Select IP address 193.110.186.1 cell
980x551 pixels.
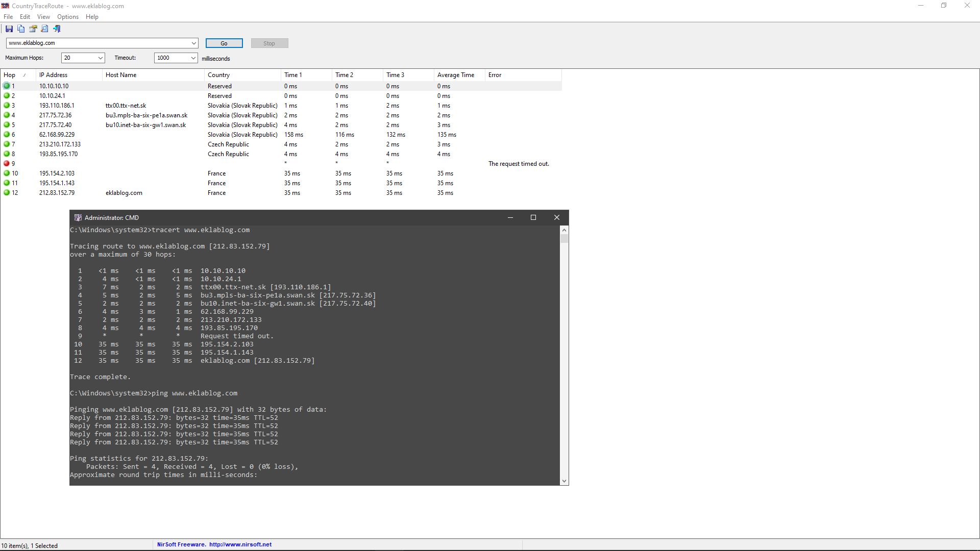coord(57,106)
